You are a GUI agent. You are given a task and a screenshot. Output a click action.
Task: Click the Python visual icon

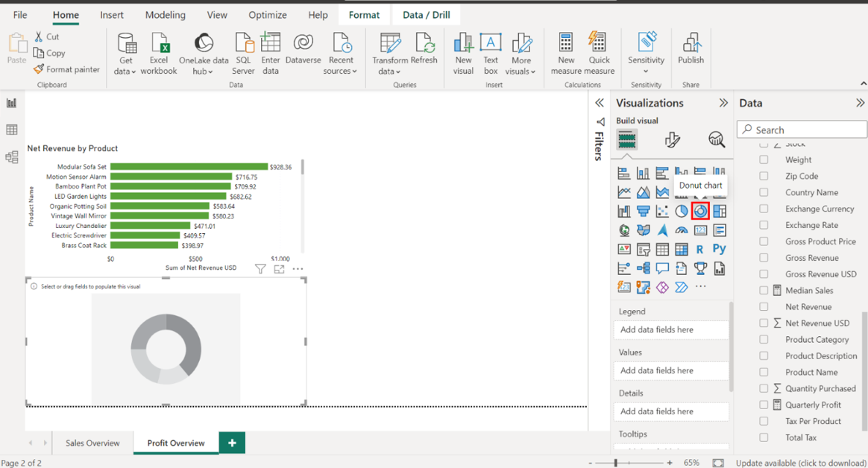click(x=719, y=250)
